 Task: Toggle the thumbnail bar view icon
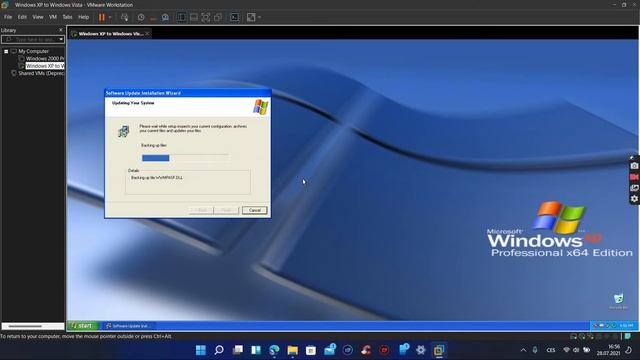point(193,17)
